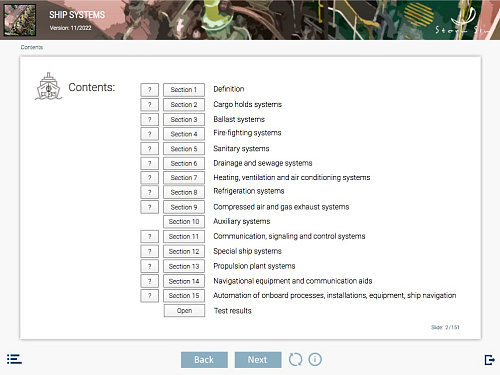Click the 'Definition' text

tap(229, 89)
